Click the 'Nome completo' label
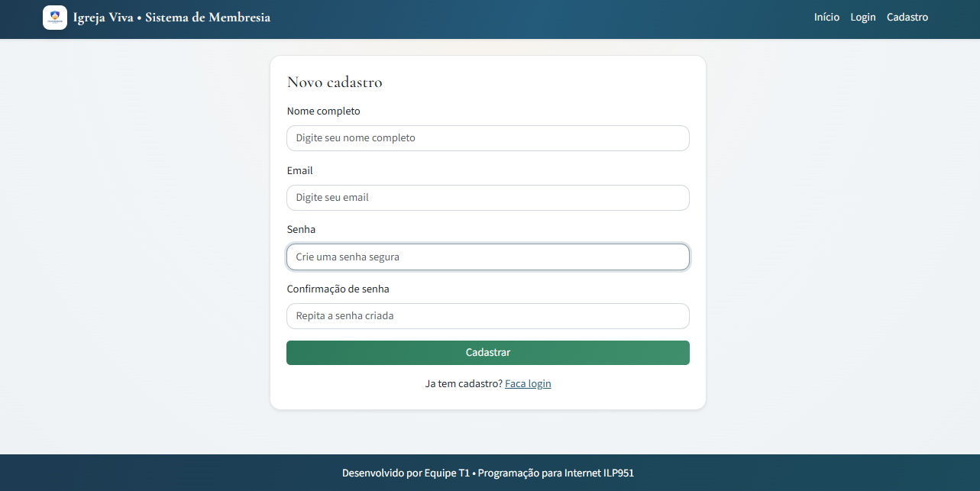This screenshot has width=980, height=491. 323,111
